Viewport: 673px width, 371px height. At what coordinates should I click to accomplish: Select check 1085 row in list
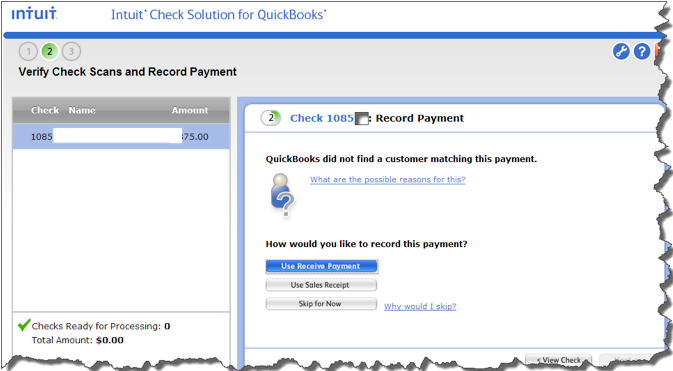point(121,137)
